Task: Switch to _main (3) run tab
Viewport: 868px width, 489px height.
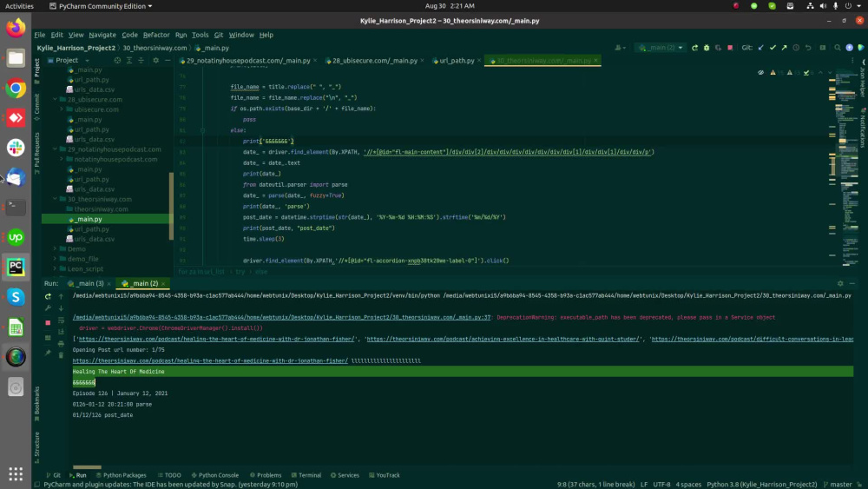Action: [89, 283]
